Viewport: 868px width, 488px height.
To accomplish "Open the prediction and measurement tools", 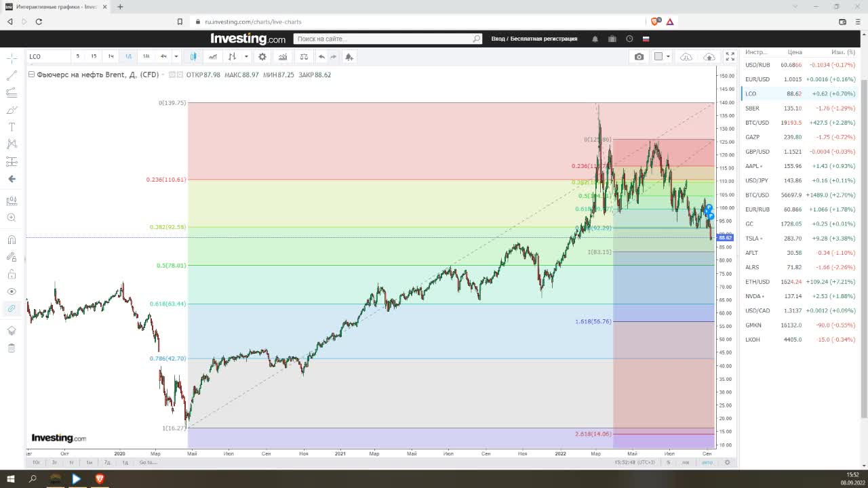I will tap(12, 161).
